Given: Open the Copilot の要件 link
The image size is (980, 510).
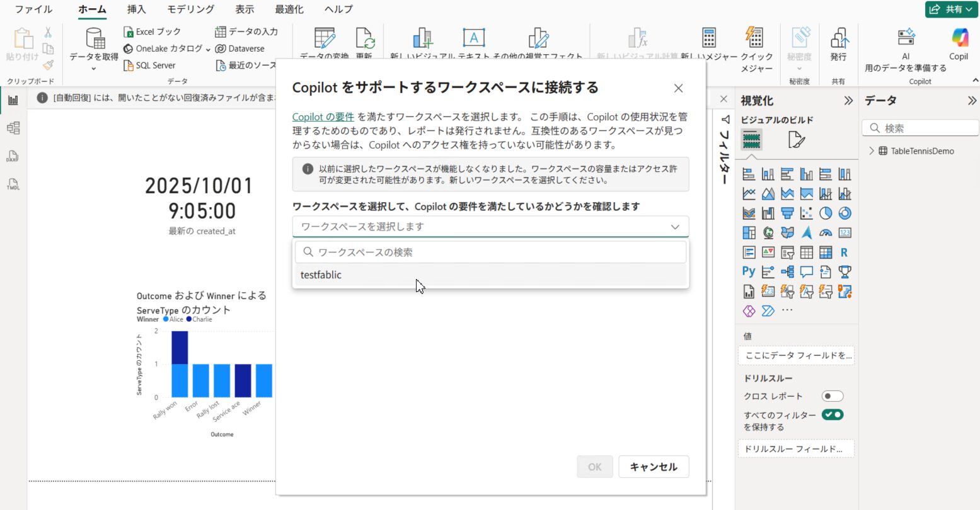Looking at the screenshot, I should (323, 117).
